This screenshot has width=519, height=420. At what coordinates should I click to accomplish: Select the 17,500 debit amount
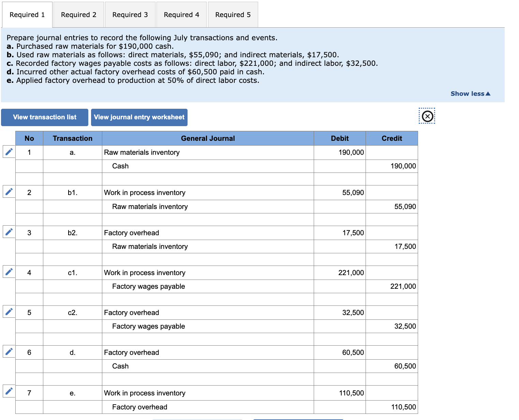340,233
